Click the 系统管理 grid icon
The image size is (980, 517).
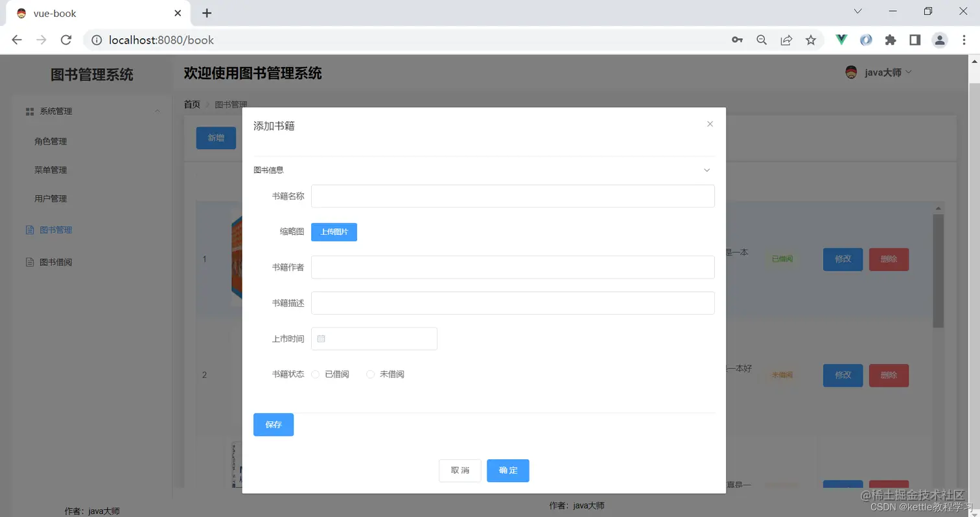(x=29, y=111)
